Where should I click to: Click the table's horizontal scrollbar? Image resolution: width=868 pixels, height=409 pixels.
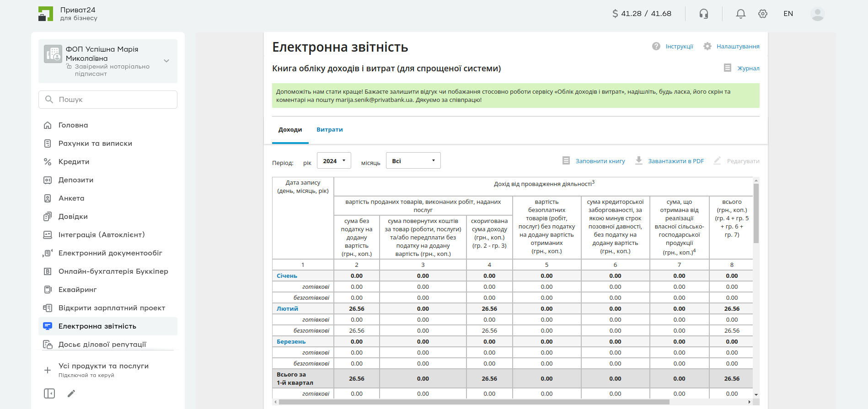474,402
